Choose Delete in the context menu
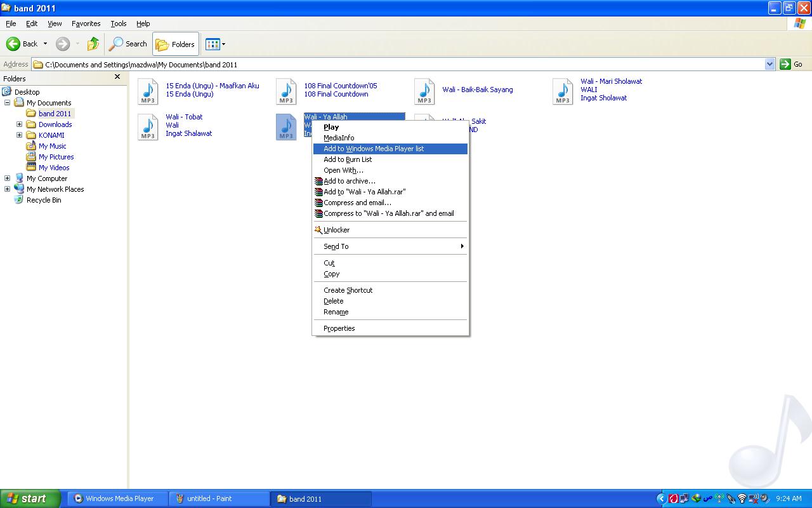The width and height of the screenshot is (812, 508). click(390, 301)
